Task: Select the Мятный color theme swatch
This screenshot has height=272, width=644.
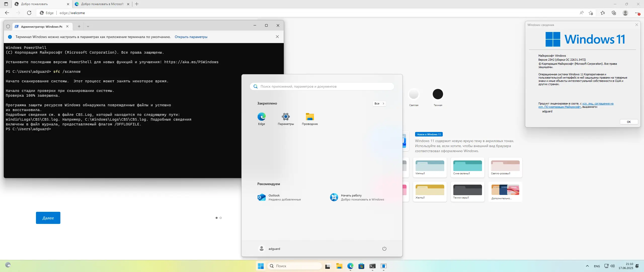Action: 429,167
